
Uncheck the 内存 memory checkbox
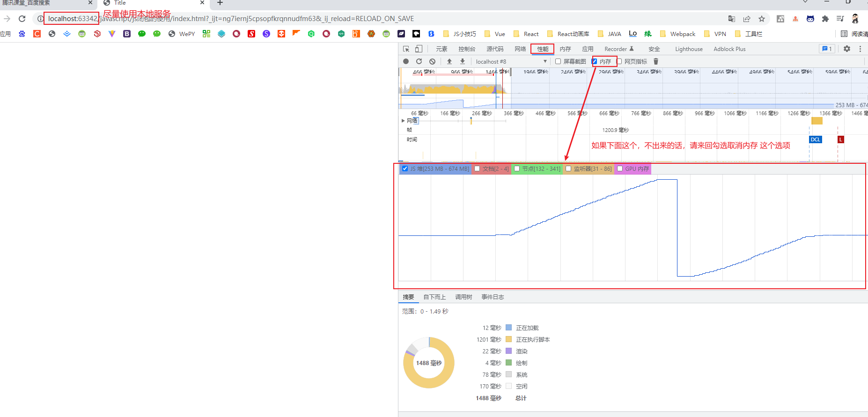coord(595,61)
